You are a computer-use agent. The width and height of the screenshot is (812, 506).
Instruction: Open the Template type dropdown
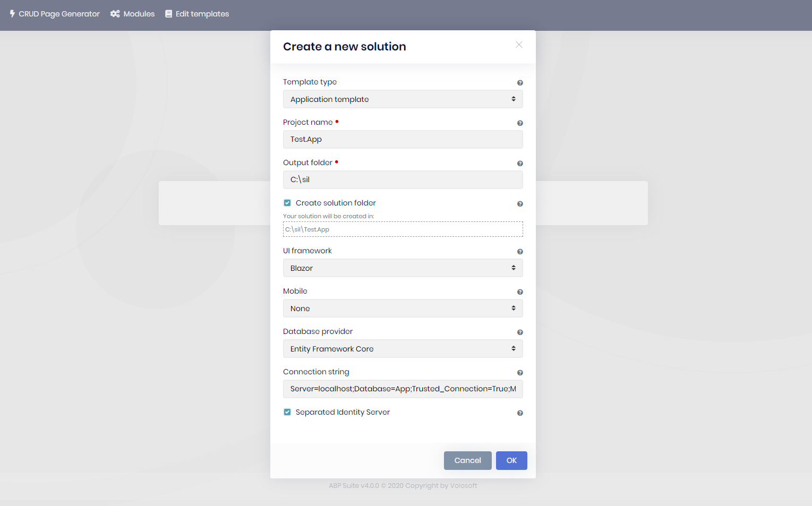coord(403,99)
